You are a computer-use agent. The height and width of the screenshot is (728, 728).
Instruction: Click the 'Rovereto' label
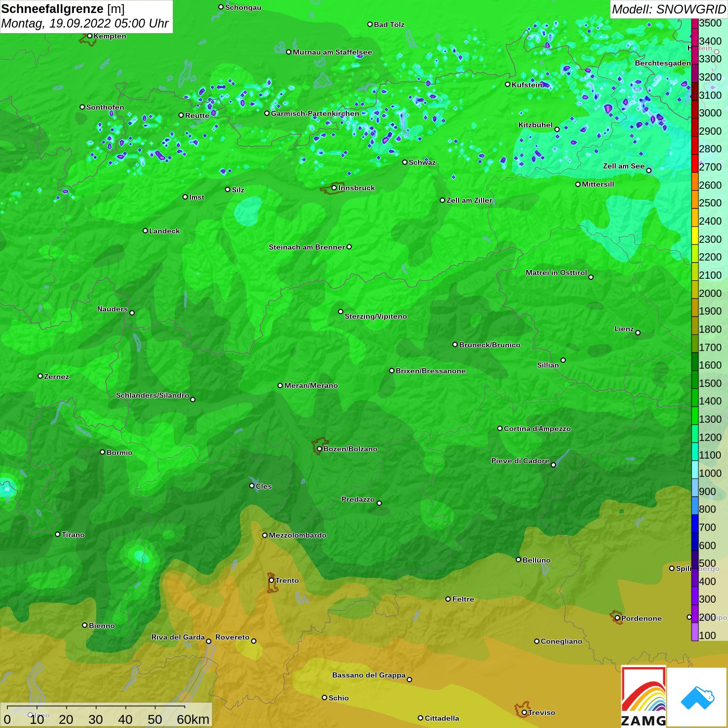pos(232,637)
